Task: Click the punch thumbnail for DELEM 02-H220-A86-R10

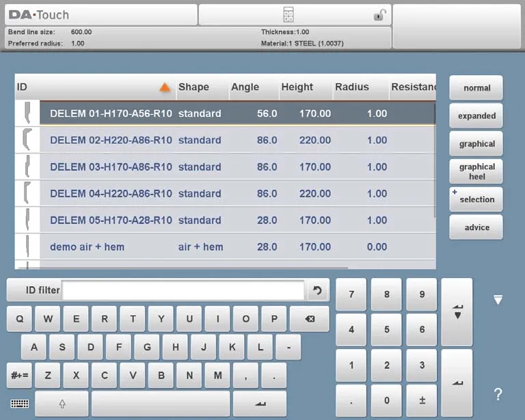Action: (x=27, y=140)
